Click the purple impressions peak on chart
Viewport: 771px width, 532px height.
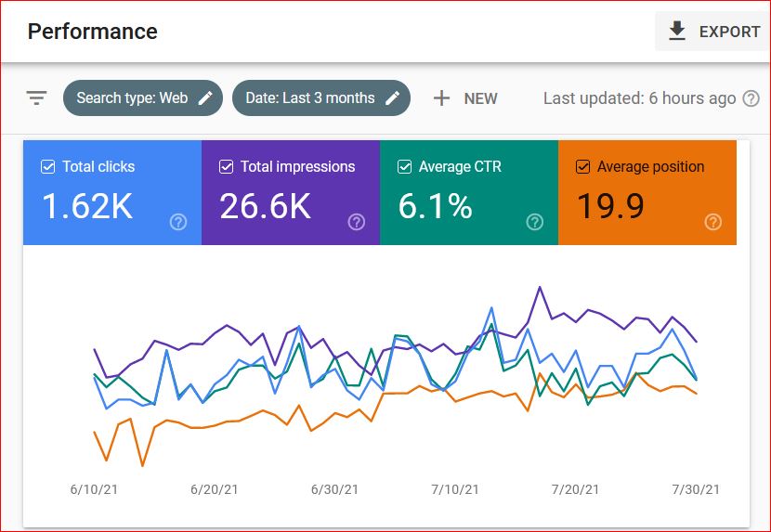coord(539,288)
